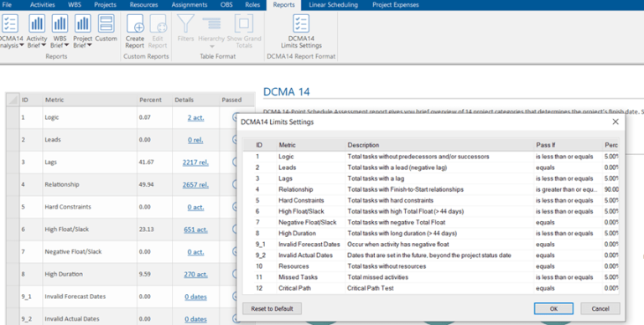The width and height of the screenshot is (644, 325).
Task: Switch to the Linear Scheduling tab
Action: tap(333, 5)
